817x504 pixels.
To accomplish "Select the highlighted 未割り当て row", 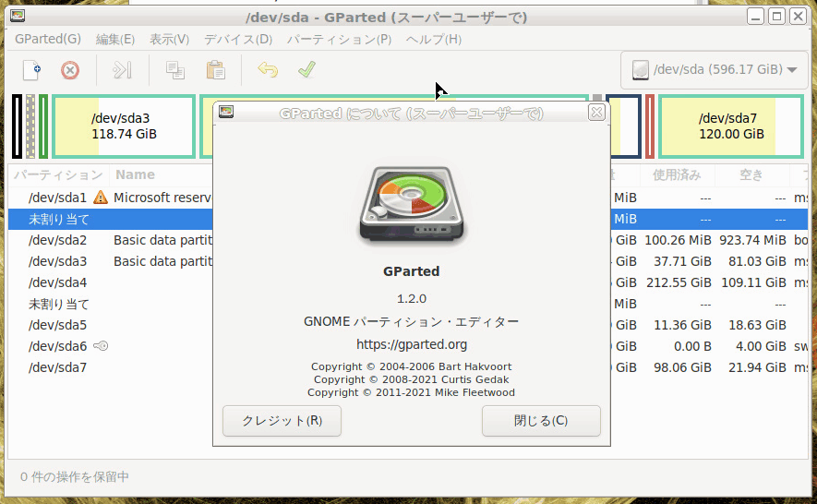I will tap(408, 219).
